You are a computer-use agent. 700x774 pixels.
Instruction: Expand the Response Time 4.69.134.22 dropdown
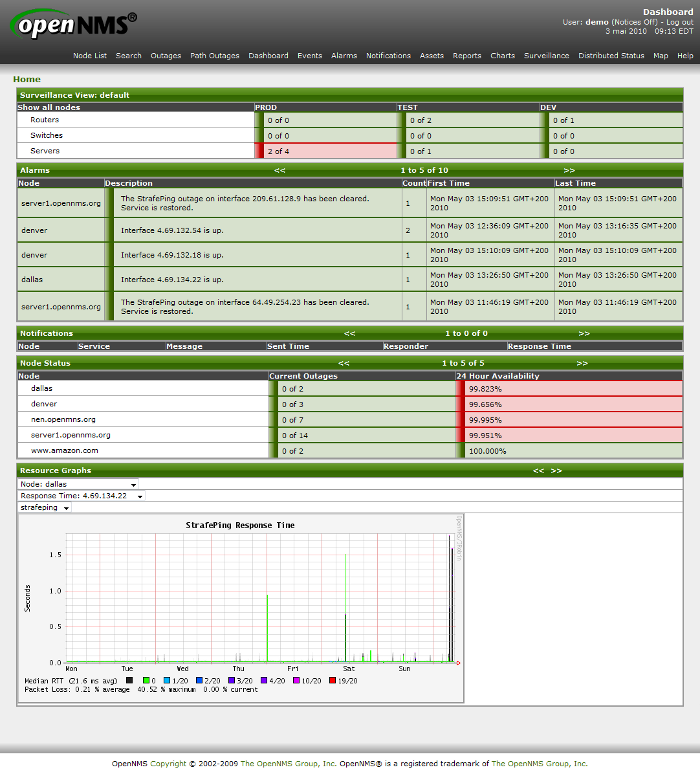(x=82, y=496)
